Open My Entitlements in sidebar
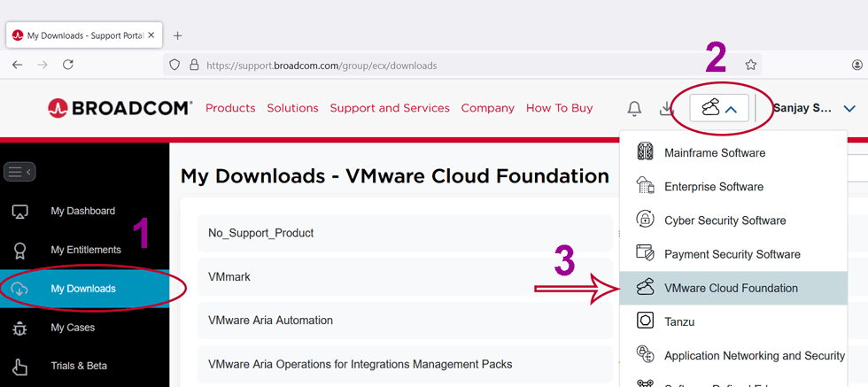This screenshot has height=387, width=868. [86, 250]
